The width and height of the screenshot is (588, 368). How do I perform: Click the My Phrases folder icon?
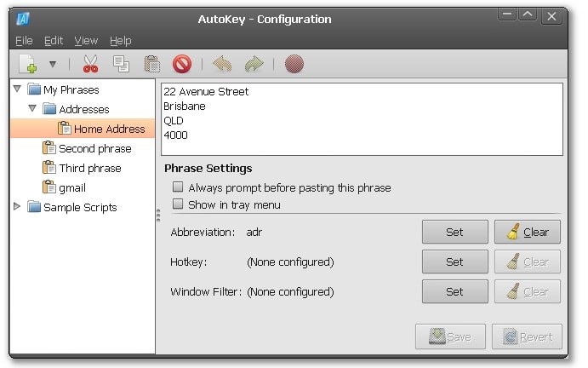(34, 89)
